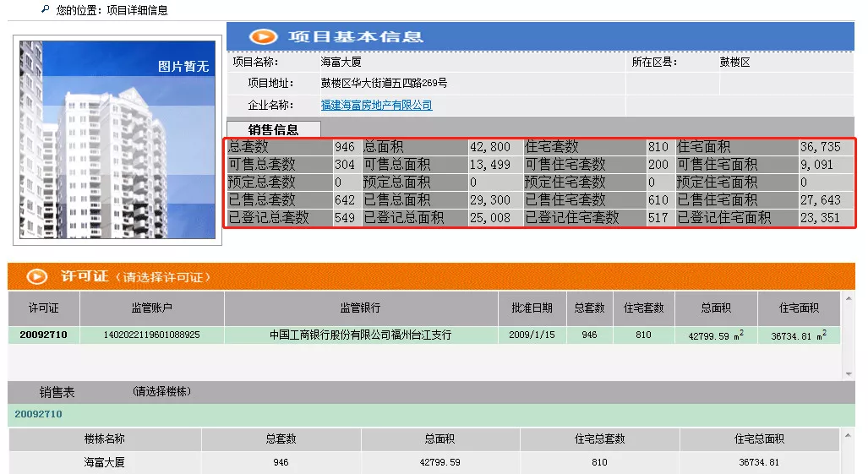
Task: Click the 已登记总套数 value 549
Action: (344, 217)
